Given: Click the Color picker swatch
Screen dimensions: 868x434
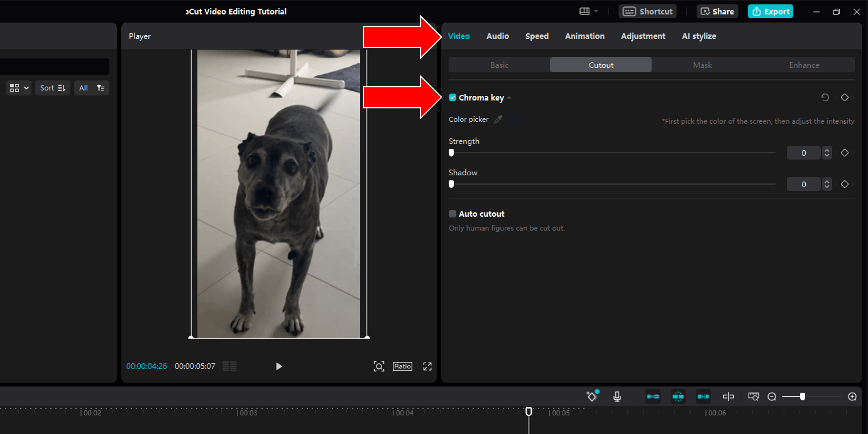Looking at the screenshot, I should click(x=515, y=119).
